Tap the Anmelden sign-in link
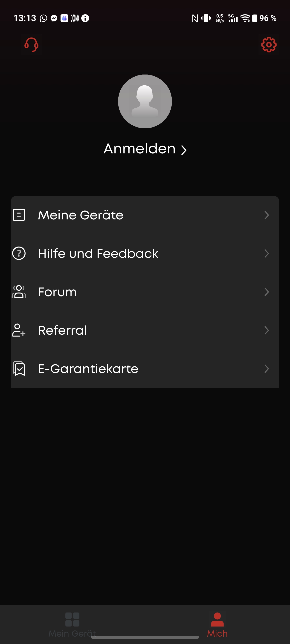 point(145,149)
